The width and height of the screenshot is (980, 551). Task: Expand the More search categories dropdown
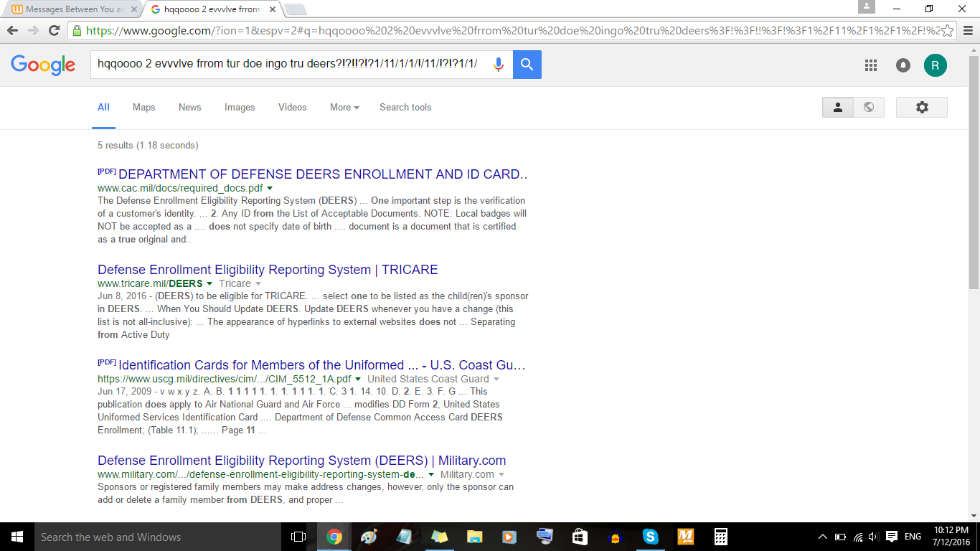344,107
